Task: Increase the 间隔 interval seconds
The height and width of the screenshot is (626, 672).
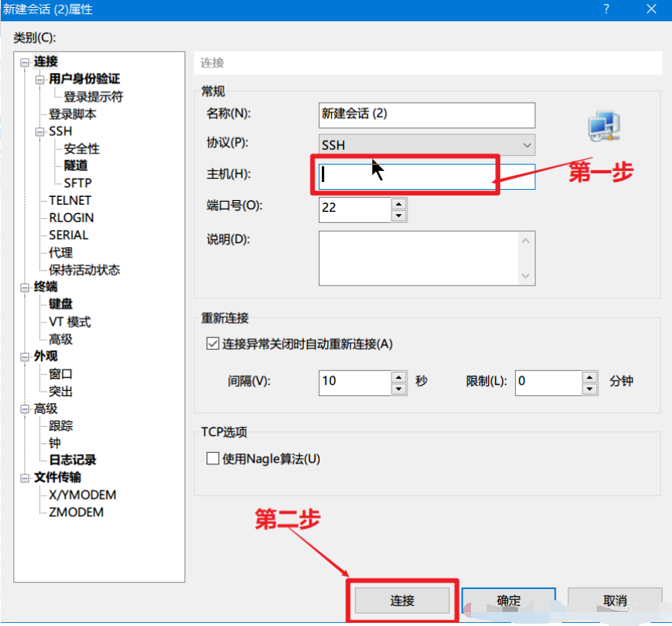Action: [399, 377]
